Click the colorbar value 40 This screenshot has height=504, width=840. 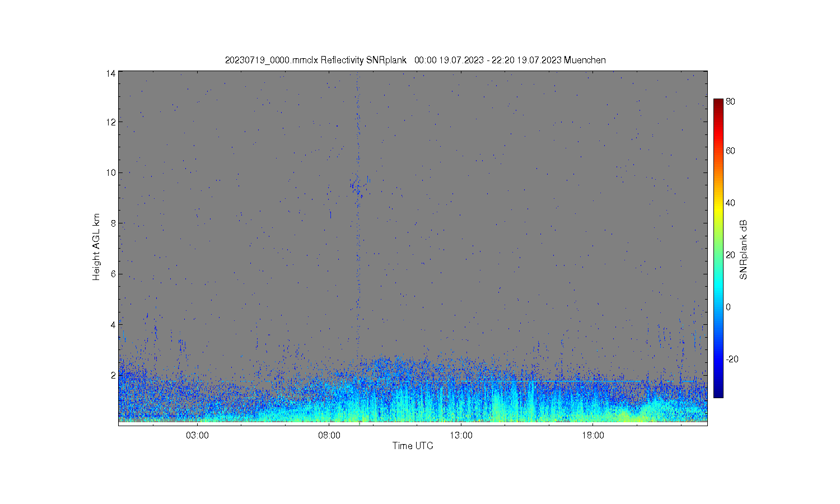point(730,203)
